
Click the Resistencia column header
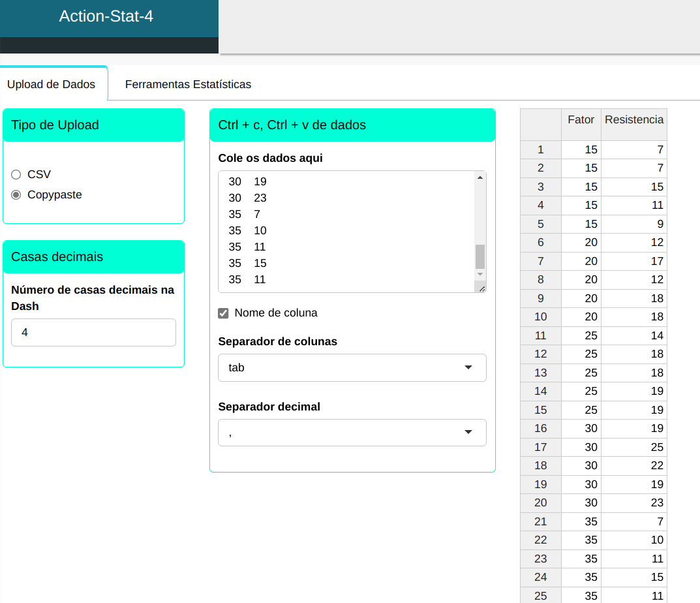pyautogui.click(x=633, y=119)
